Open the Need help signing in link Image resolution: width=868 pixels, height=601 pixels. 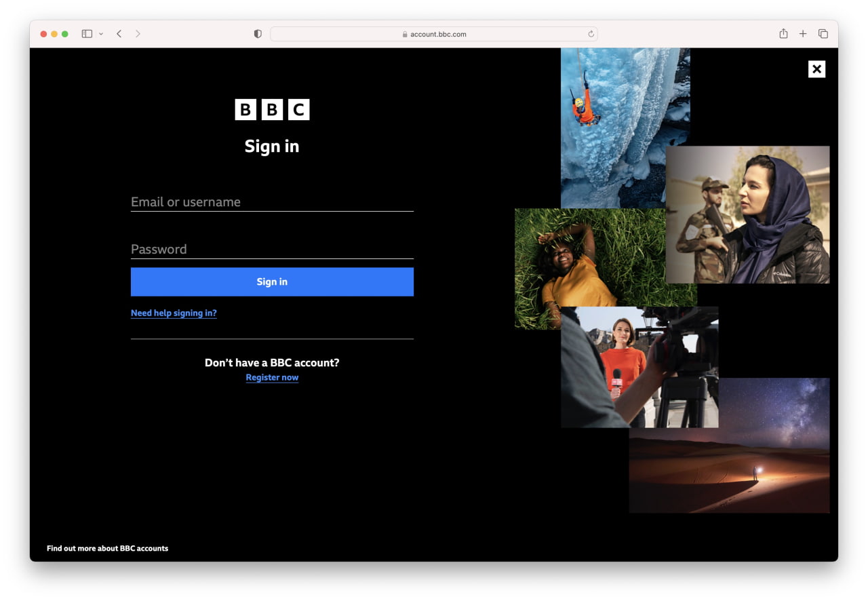[174, 313]
